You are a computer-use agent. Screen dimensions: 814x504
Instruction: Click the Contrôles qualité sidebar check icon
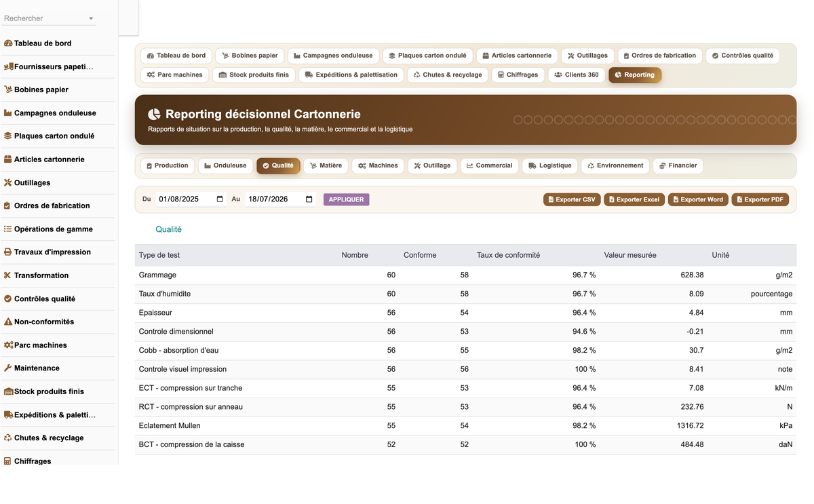tap(8, 298)
